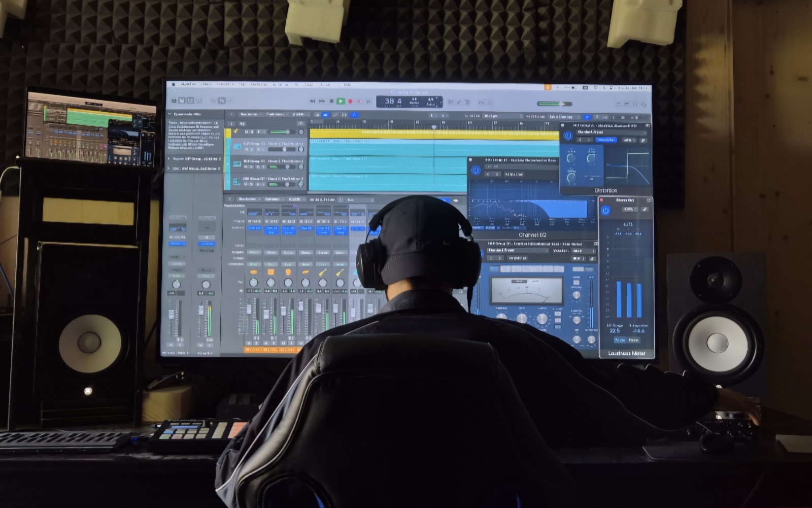Image resolution: width=812 pixels, height=508 pixels.
Task: Click the link icon in the Distortion plug-in header
Action: coord(644,140)
